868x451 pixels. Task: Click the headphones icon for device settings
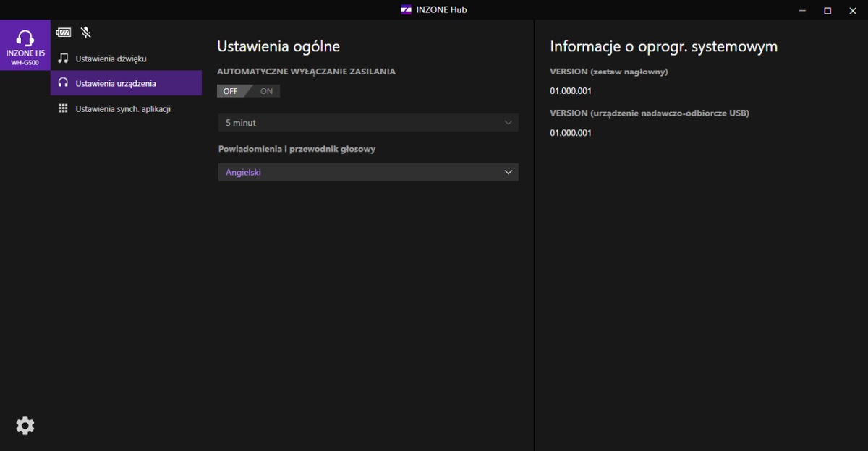[x=64, y=83]
